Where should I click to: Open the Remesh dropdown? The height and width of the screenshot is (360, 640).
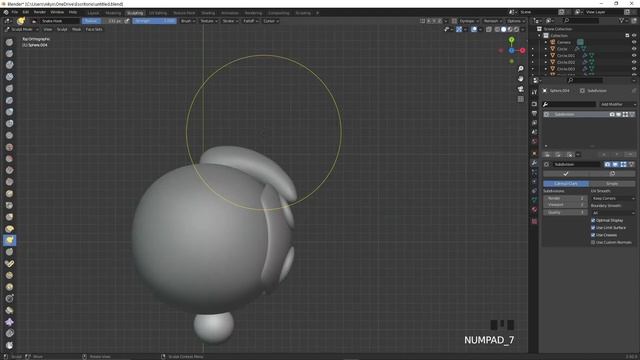tap(493, 21)
